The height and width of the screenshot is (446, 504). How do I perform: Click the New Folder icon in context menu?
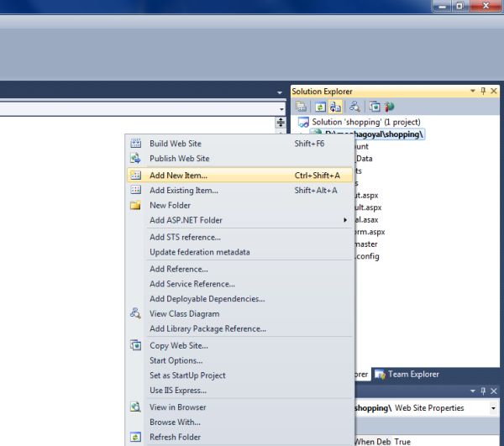(x=135, y=205)
